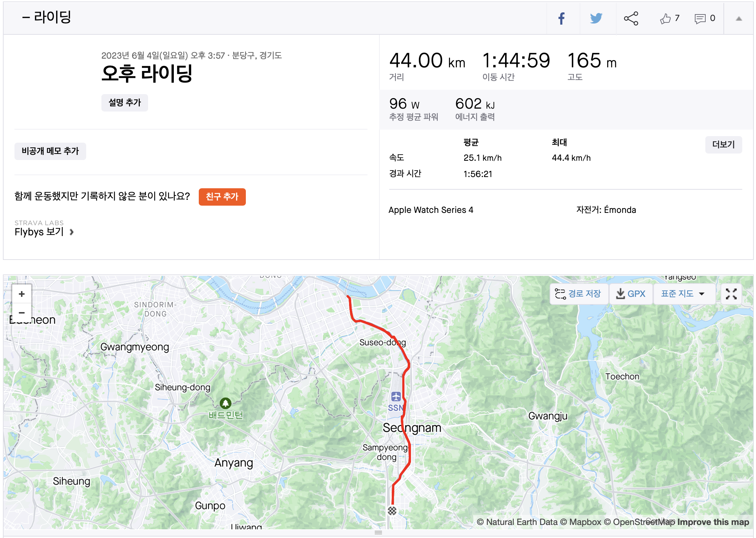
Task: Zoom out on the map
Action: click(22, 312)
